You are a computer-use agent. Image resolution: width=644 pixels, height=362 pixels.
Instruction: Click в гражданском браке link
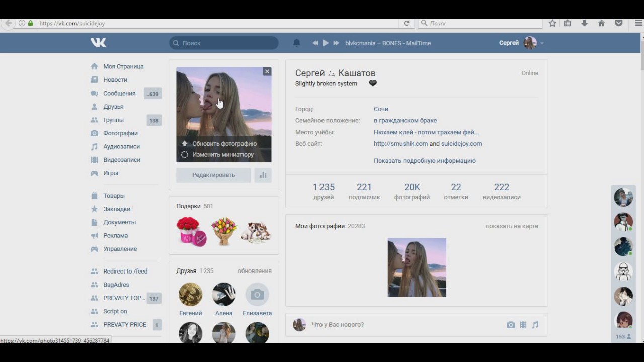pyautogui.click(x=405, y=120)
